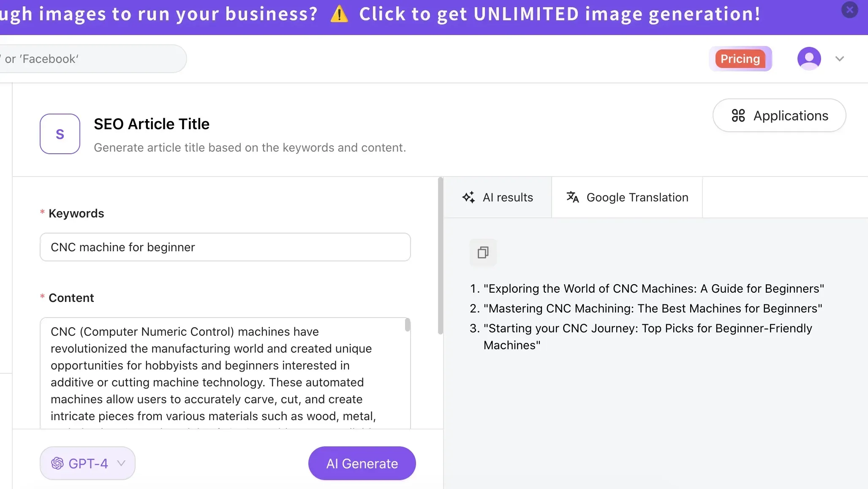The height and width of the screenshot is (489, 868).
Task: Click the Keywords input field
Action: tap(225, 247)
